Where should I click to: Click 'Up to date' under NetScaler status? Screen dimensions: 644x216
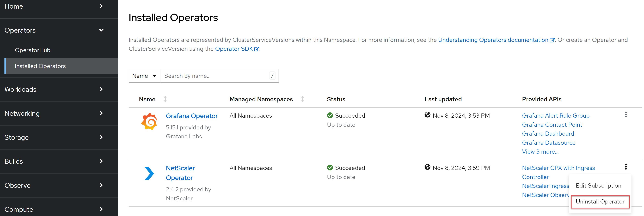click(341, 177)
